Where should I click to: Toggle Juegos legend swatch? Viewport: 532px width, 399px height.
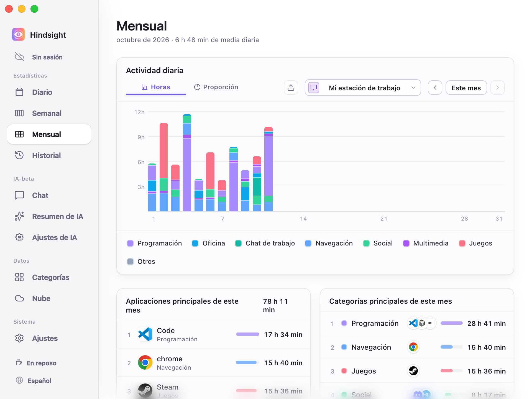(462, 243)
